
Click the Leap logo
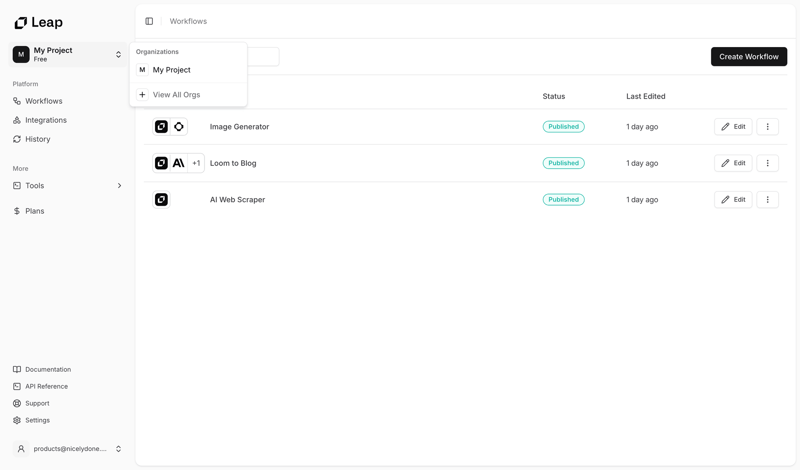[39, 22]
